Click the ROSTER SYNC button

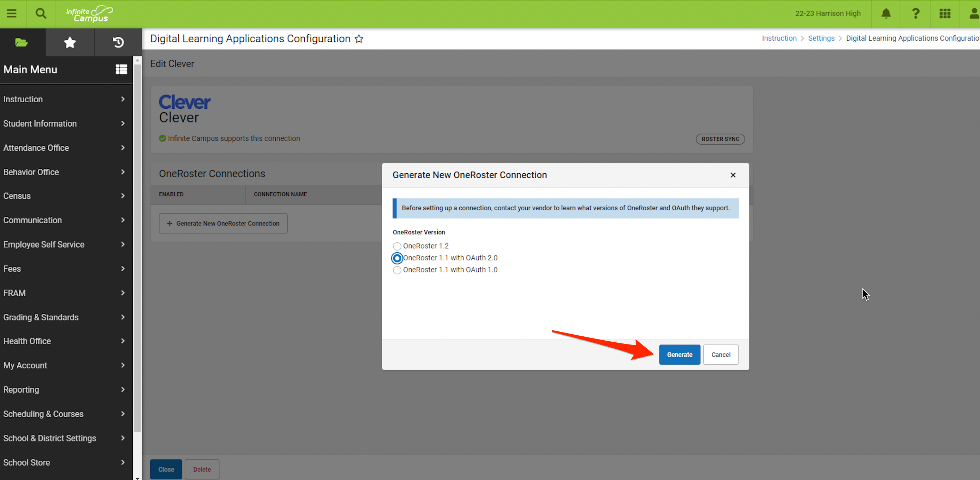coord(720,139)
